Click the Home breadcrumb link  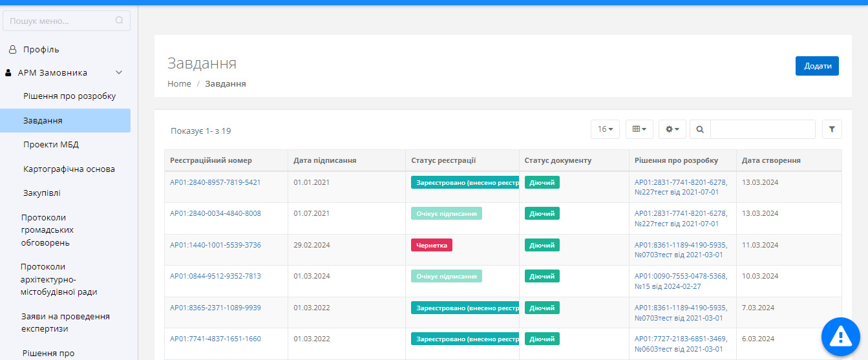(179, 83)
